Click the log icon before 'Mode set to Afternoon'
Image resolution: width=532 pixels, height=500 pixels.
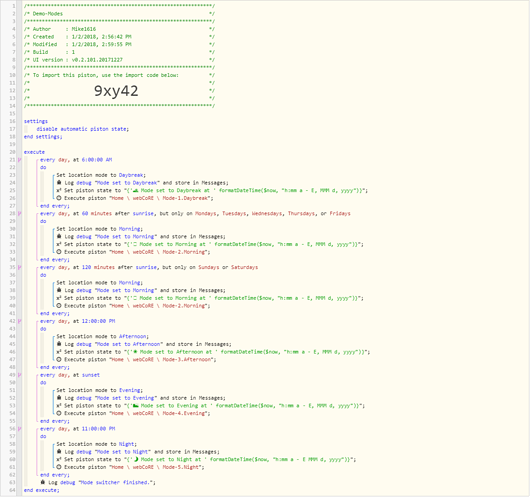pos(59,345)
